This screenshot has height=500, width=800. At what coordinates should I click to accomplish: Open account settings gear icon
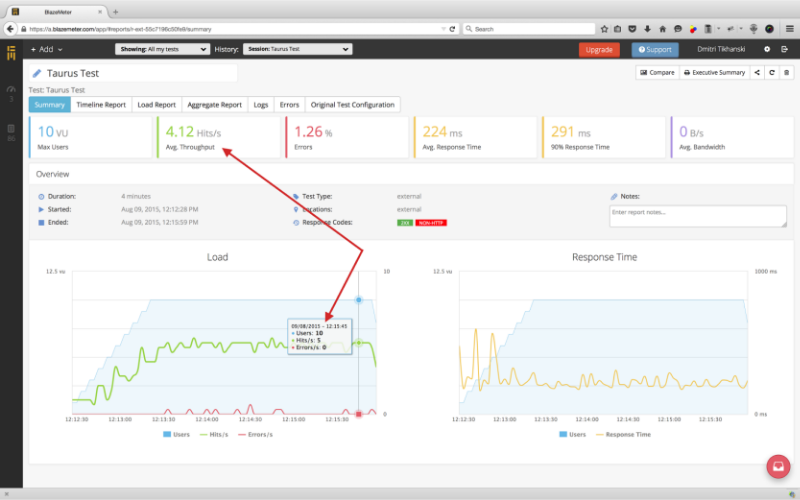click(767, 49)
